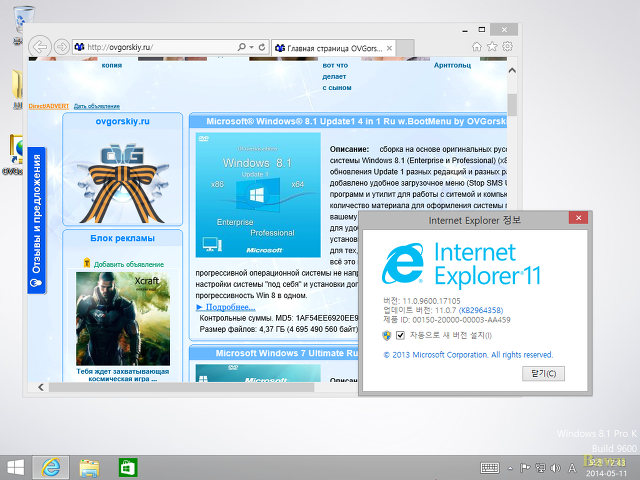Close the Главная страница tab
The image size is (640, 480).
pos(389,48)
